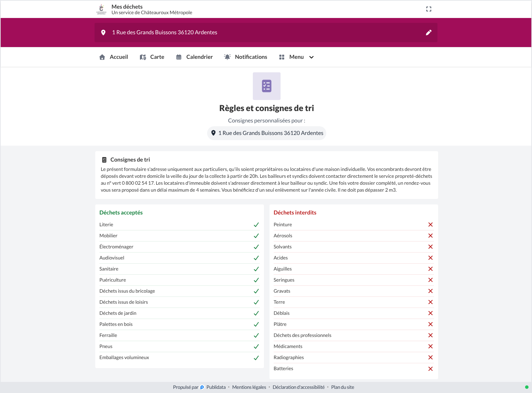
Task: Open the Calendrier tab
Action: [194, 57]
